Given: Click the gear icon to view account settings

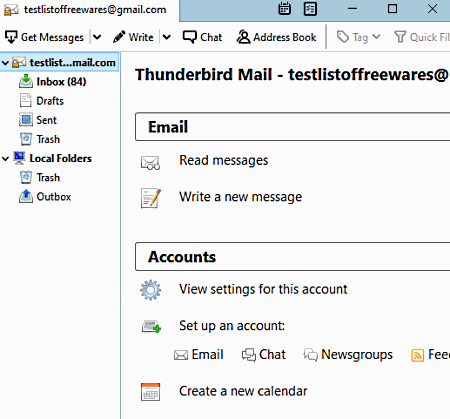Looking at the screenshot, I should (150, 290).
